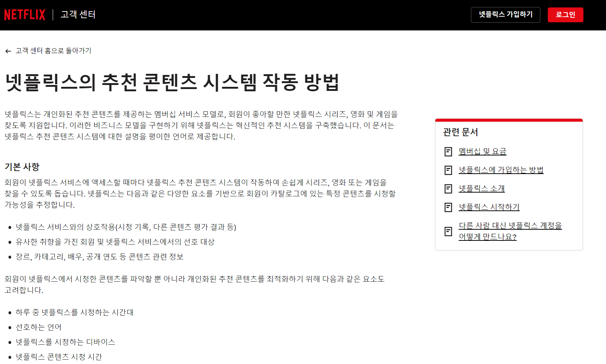606x364 pixels.
Task: Click the document icon beside 넷플릭스에 가입하는 방법
Action: (x=448, y=170)
